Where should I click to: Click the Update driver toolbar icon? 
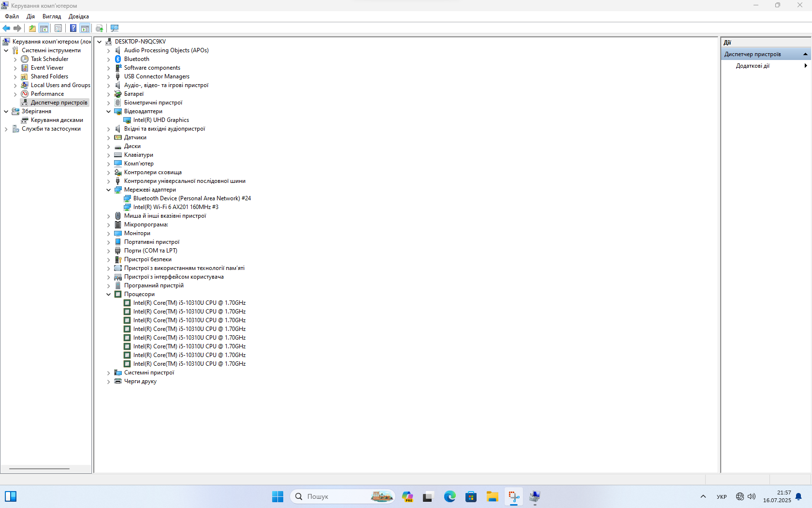[100, 28]
